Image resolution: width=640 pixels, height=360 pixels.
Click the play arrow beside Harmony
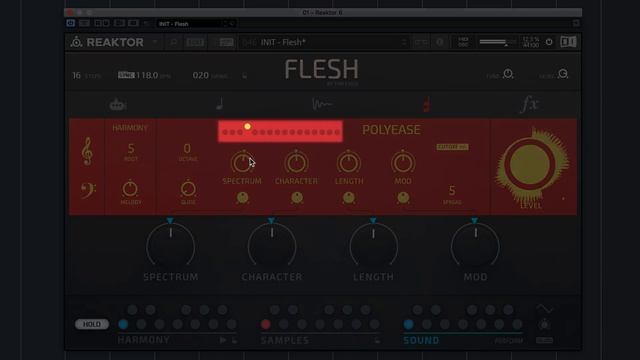point(223,340)
